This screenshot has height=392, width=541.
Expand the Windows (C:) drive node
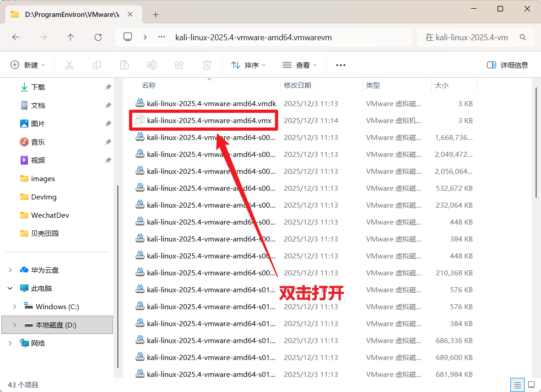[x=15, y=306]
